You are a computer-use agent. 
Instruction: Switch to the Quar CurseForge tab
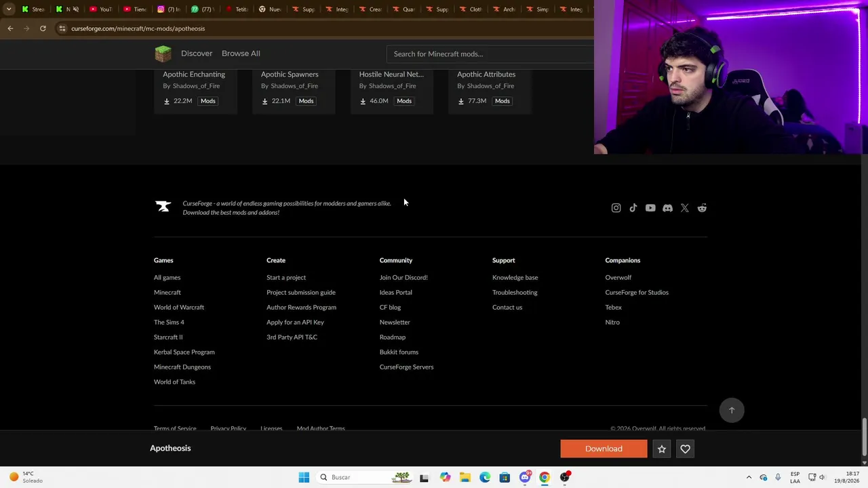404,9
